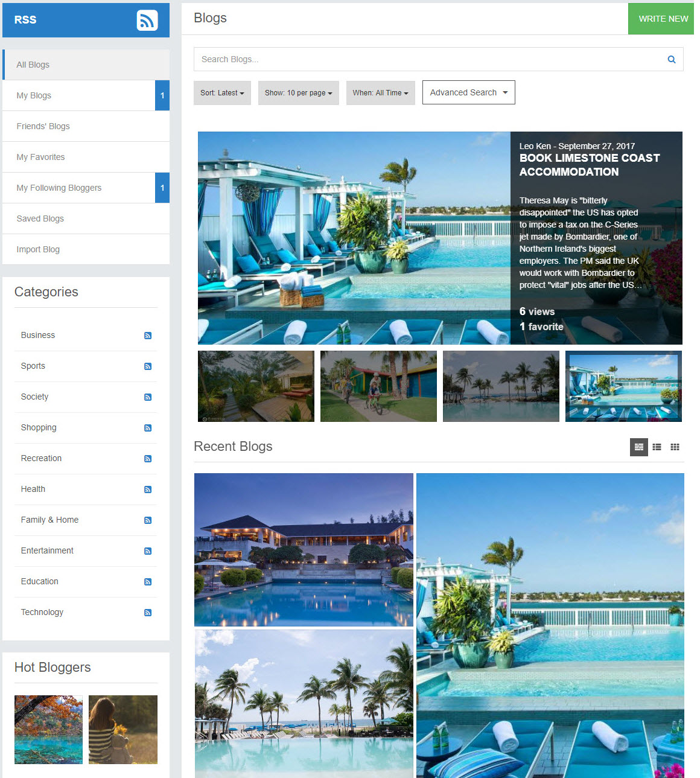The image size is (700, 778).
Task: Switch Recent Blogs to grid view
Action: 675,447
